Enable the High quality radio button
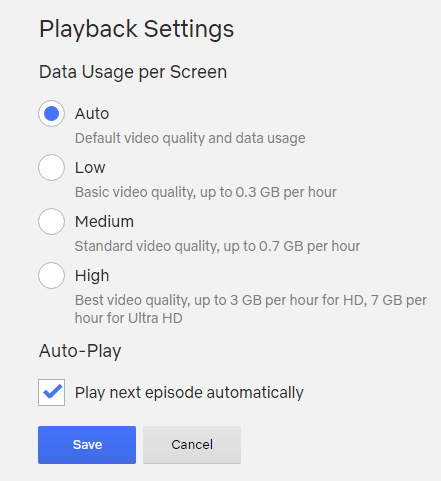The height and width of the screenshot is (481, 441). [x=51, y=275]
